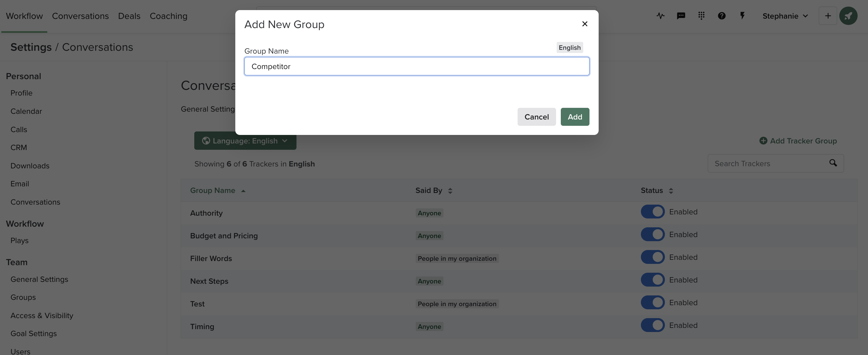This screenshot has width=868, height=355.
Task: Disable the Timing tracker status toggle
Action: click(x=652, y=325)
